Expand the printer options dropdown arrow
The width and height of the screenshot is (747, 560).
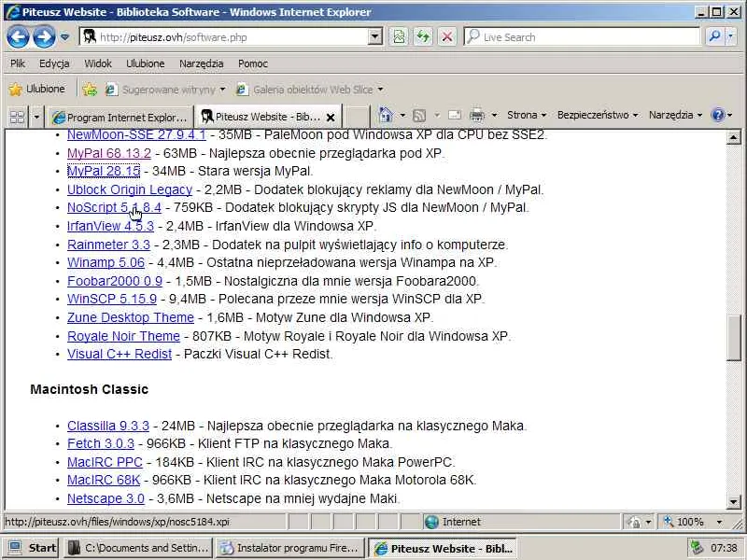click(x=495, y=115)
